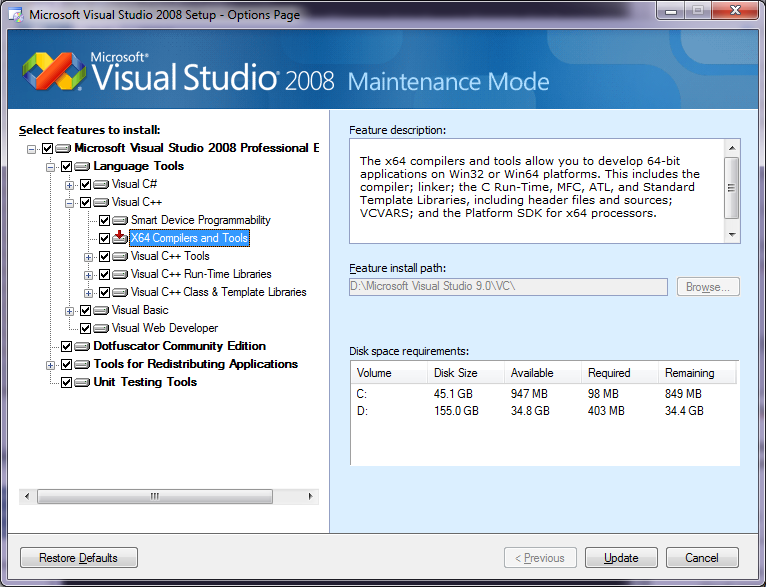This screenshot has height=587, width=766.
Task: Toggle the Dotfuscator Community Edition checkbox
Action: click(x=66, y=347)
